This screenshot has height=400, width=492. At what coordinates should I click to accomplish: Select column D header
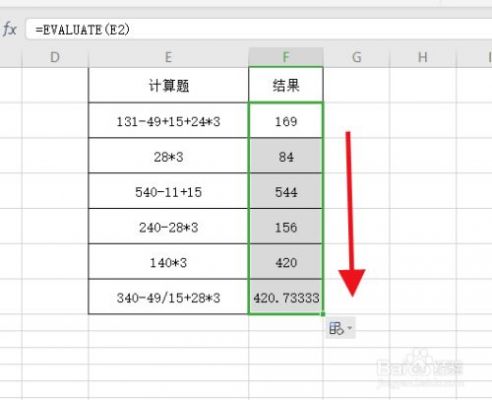[x=55, y=57]
